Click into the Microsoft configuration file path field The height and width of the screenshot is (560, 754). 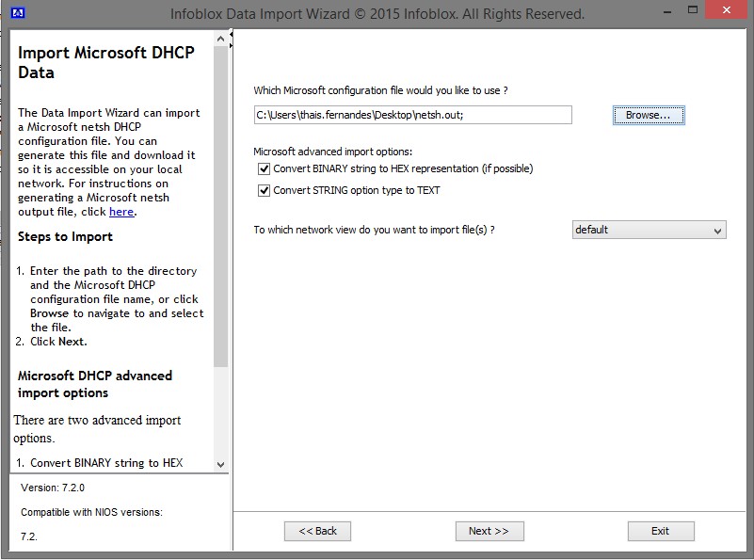tap(412, 115)
